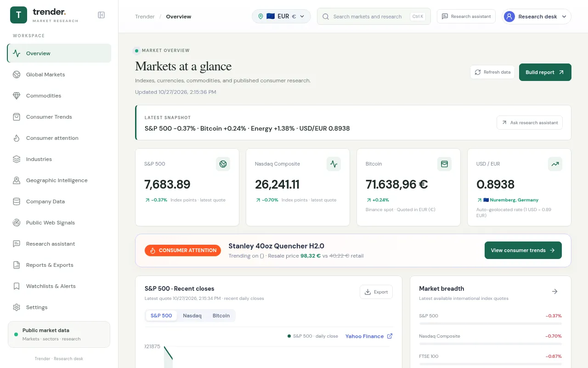Go to Consumer Trends page
588x368 pixels.
pos(59,117)
